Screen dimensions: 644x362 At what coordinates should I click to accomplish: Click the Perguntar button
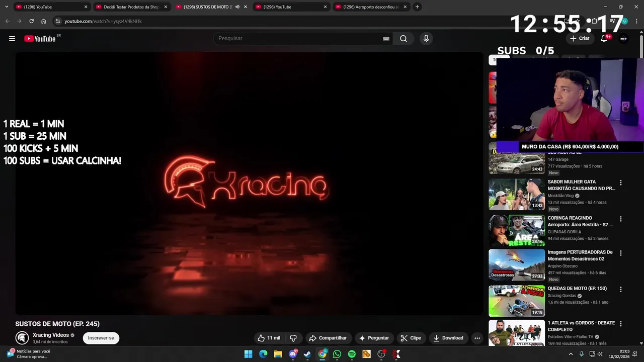(373, 338)
